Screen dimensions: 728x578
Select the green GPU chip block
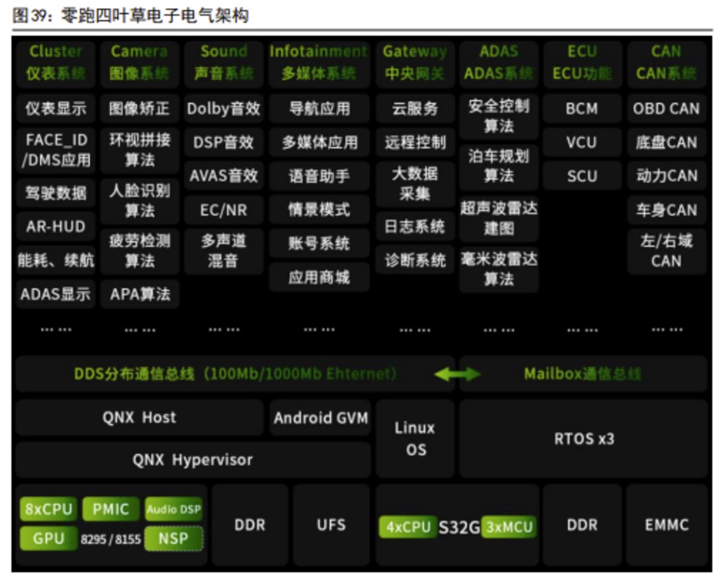point(48,538)
